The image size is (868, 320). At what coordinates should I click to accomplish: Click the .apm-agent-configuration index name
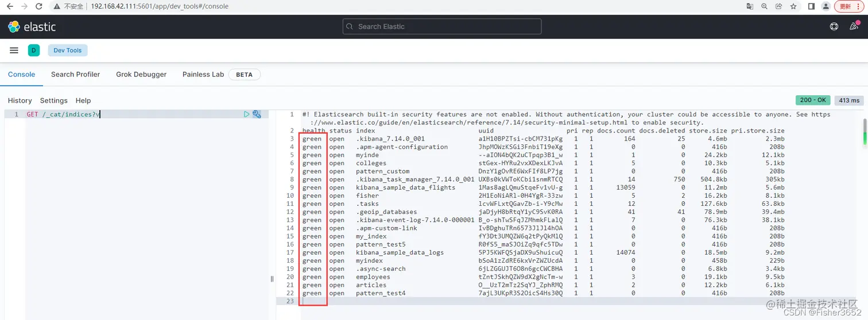[402, 147]
